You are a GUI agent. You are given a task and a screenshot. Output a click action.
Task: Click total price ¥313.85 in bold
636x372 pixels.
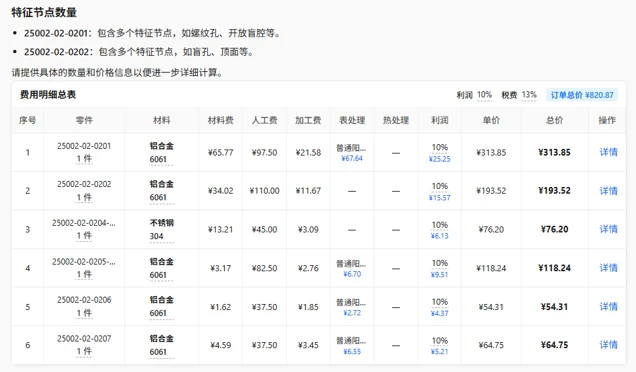[x=554, y=152]
